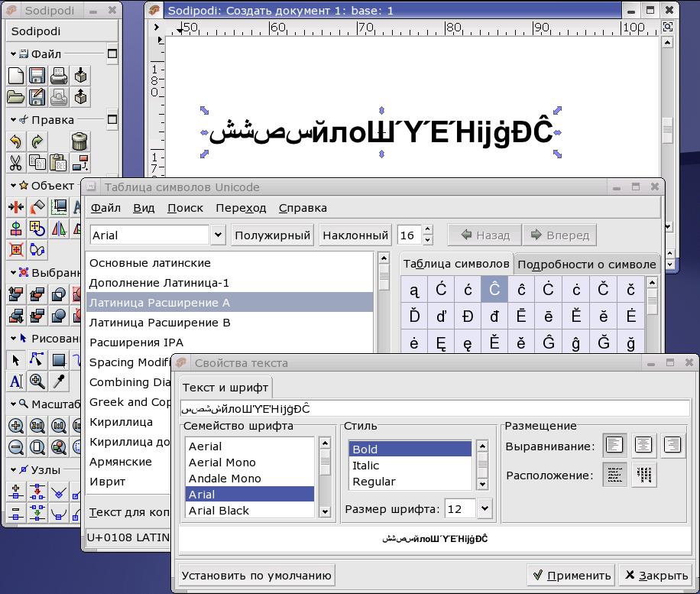Click the canvas vertical scrollbar thumb
The width and height of the screenshot is (700, 594).
(667, 131)
